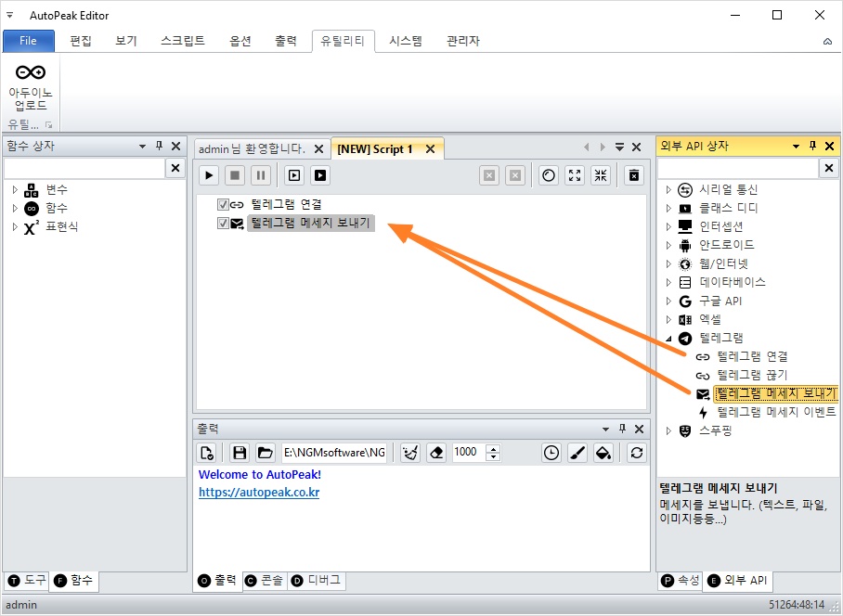Select 텔레그램 끊기 in API tree
Screen dimensions: 843x616
pos(752,375)
